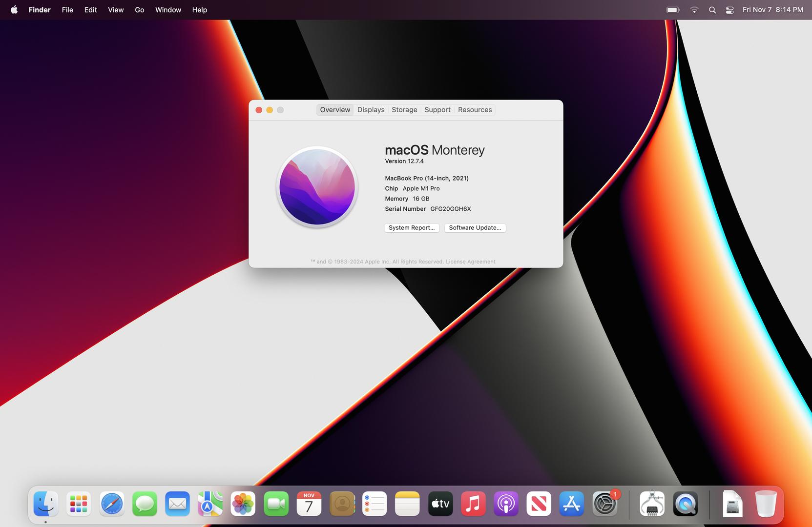Open the Podcasts app
This screenshot has height=527, width=812.
point(506,504)
